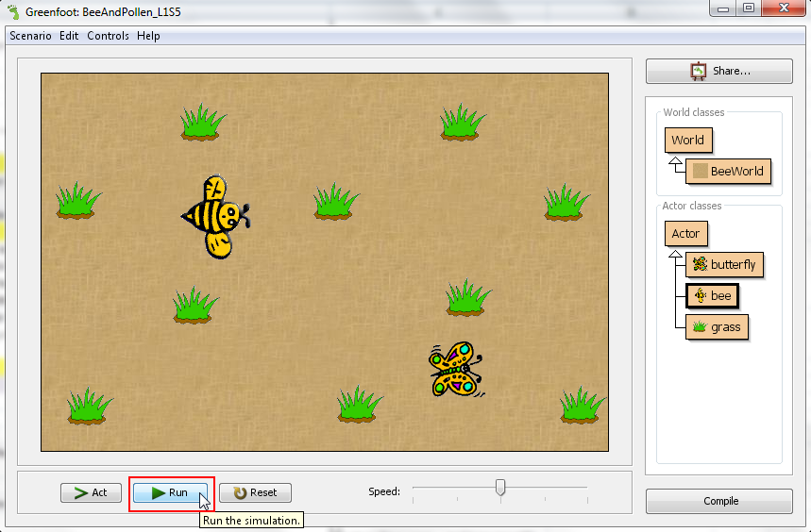Select the BeeWorld class
811x532 pixels.
coord(728,171)
